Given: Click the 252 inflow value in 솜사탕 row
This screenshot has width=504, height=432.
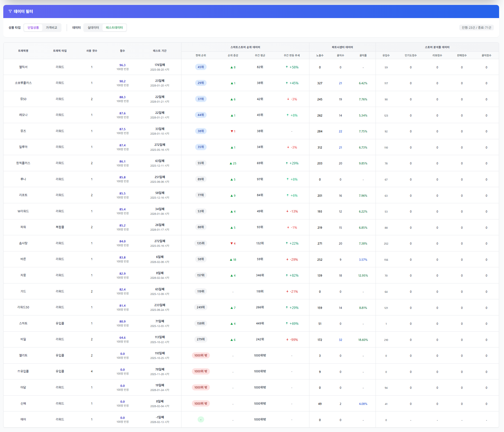Looking at the screenshot, I should click(x=386, y=243).
